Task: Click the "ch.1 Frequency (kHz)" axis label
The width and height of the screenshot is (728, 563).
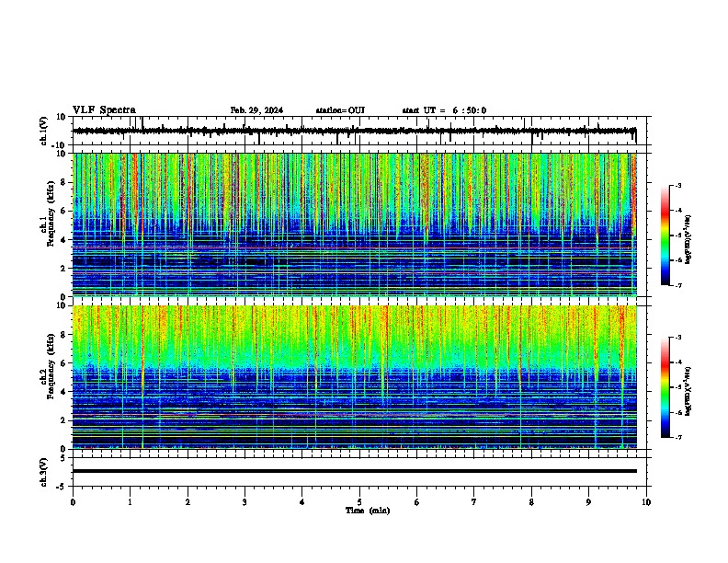Action: click(47, 213)
